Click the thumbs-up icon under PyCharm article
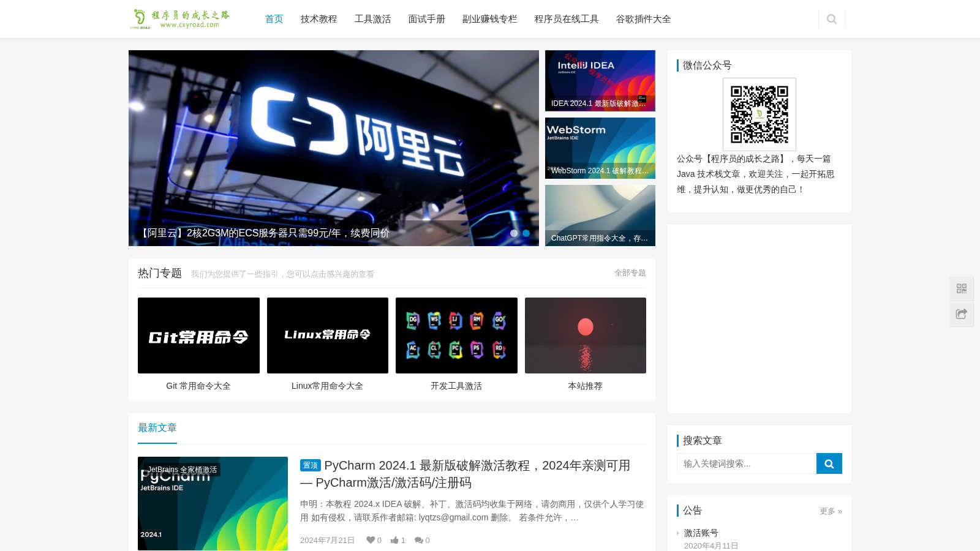 394,540
